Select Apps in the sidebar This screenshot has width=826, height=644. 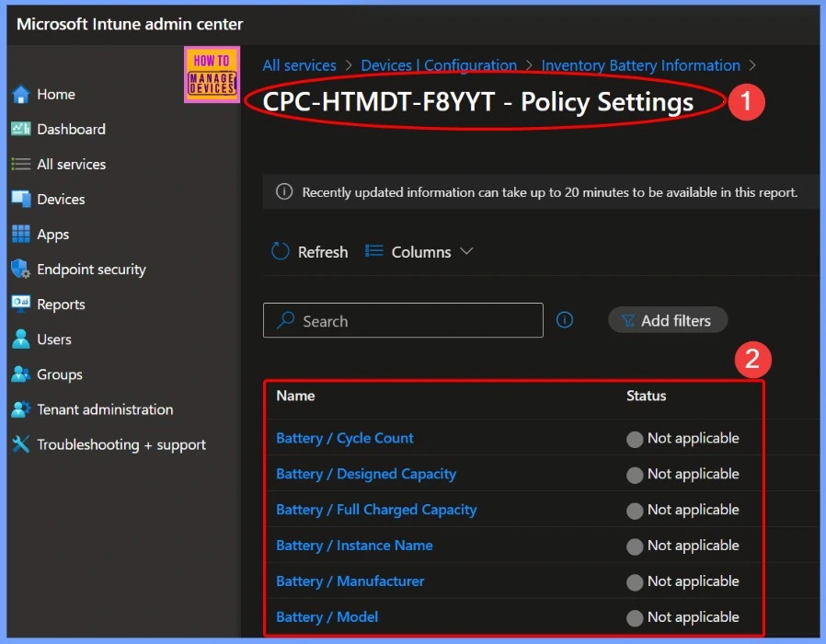click(x=52, y=235)
